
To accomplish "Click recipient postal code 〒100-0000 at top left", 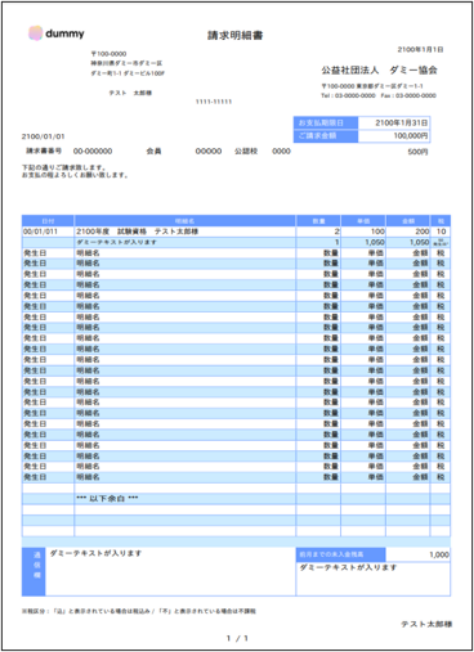I will [109, 54].
